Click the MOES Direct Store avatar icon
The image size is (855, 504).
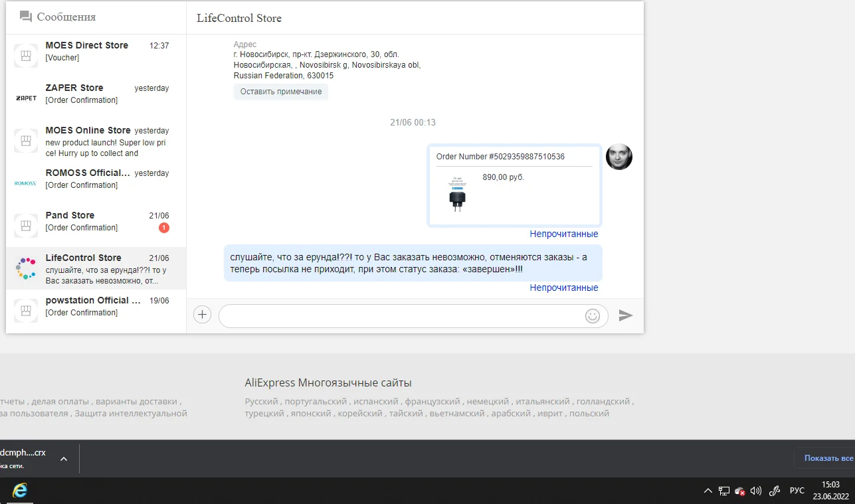point(26,56)
